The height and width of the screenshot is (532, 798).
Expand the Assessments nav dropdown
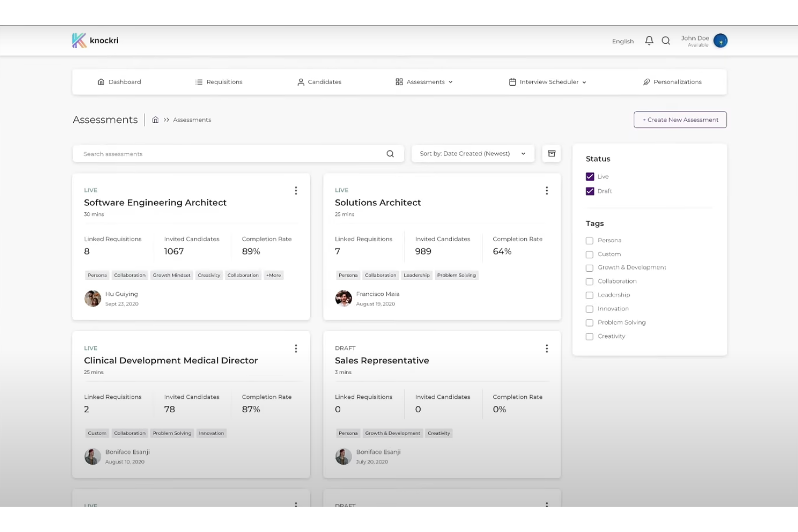point(424,82)
